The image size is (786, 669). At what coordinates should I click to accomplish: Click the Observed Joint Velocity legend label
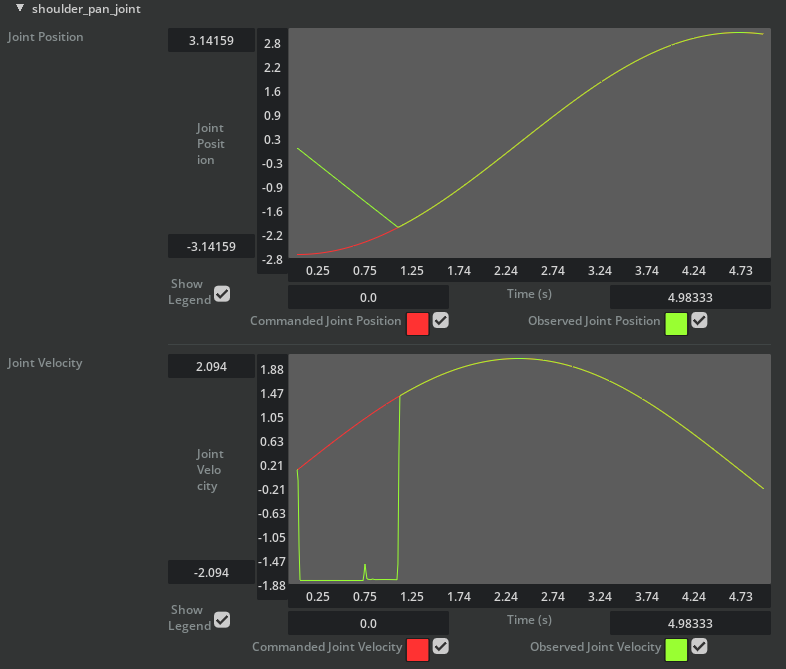click(x=596, y=647)
